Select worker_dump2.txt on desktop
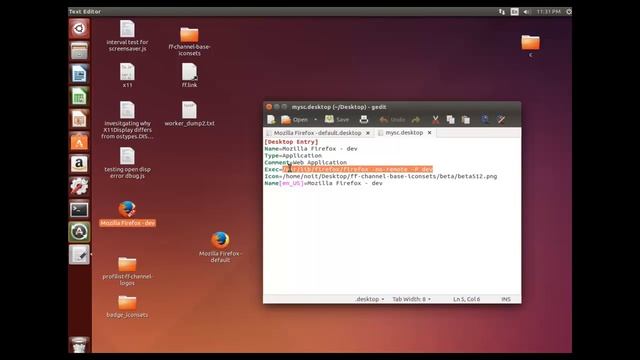 189,113
